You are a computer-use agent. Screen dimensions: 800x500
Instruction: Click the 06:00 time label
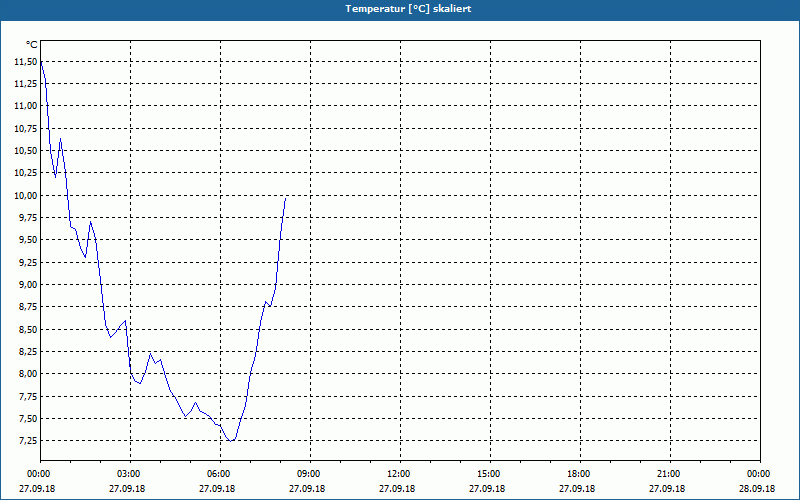(x=220, y=474)
